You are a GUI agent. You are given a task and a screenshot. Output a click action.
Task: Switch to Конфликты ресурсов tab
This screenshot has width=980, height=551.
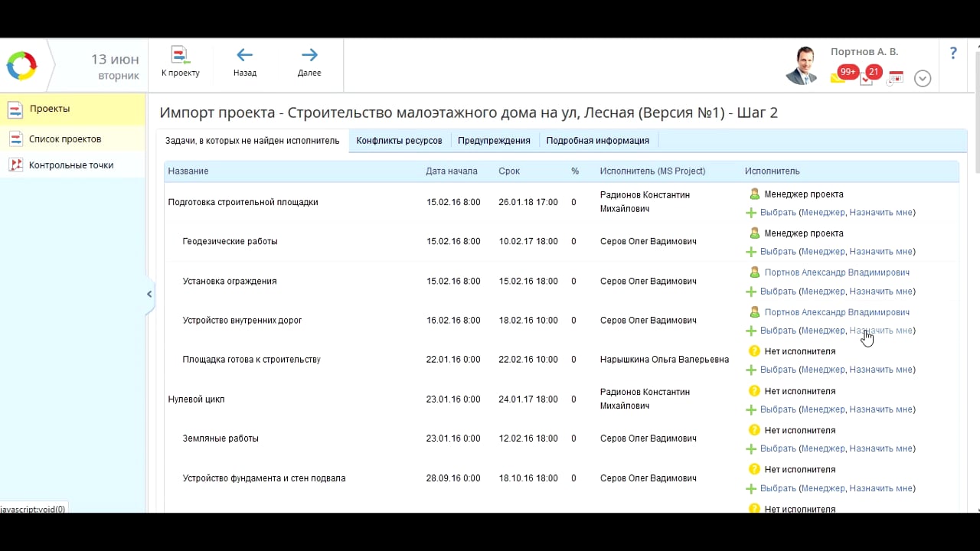(399, 141)
